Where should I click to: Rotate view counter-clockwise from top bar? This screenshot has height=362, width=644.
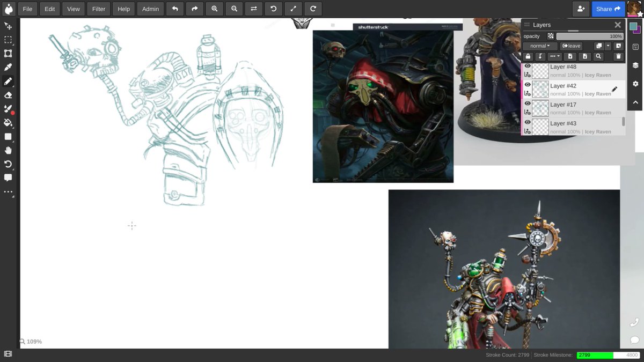tap(273, 9)
